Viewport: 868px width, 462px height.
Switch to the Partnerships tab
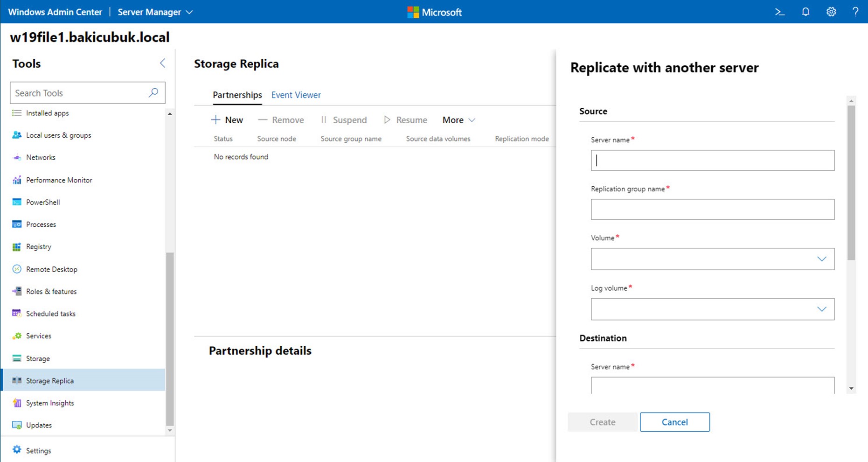pos(237,95)
